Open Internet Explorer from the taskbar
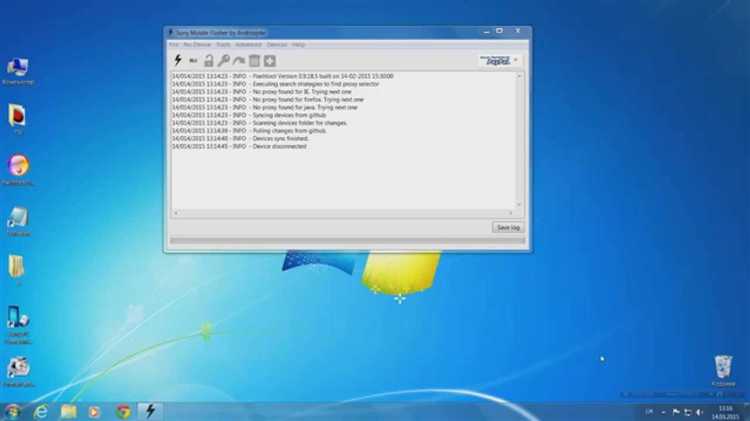The height and width of the screenshot is (421, 750). click(41, 411)
